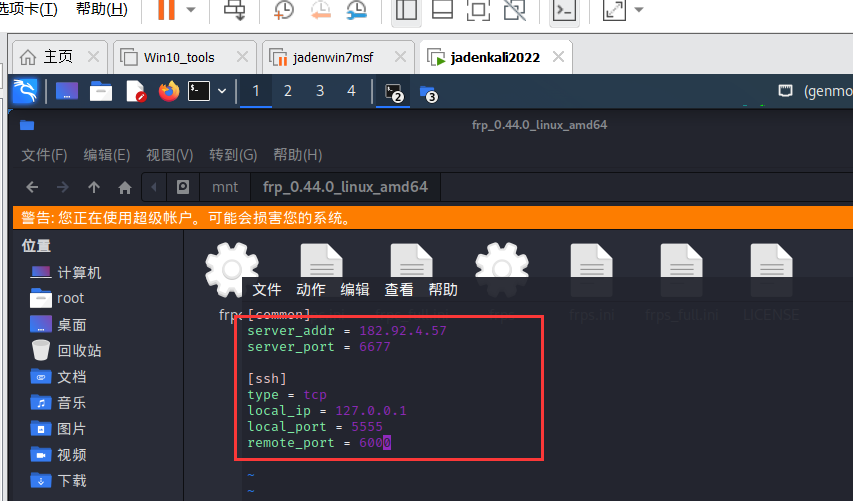Expand the terminal launcher dropdown arrow

[221, 91]
